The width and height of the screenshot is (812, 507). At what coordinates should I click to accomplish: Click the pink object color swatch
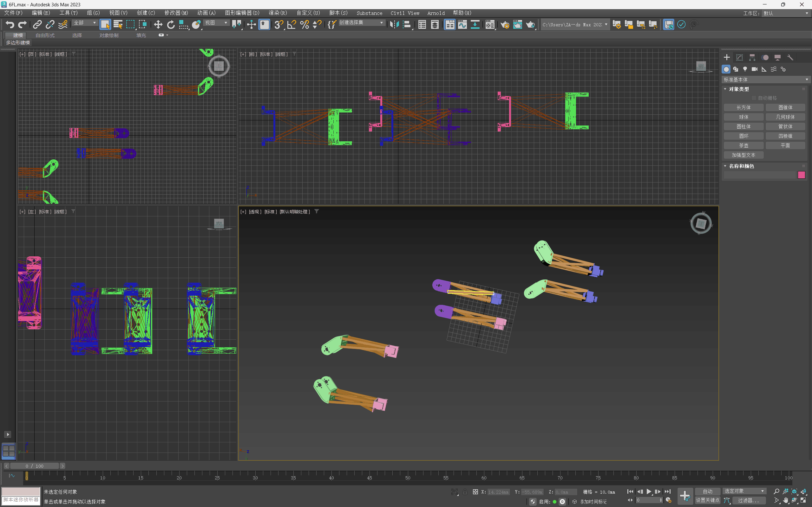(x=801, y=175)
